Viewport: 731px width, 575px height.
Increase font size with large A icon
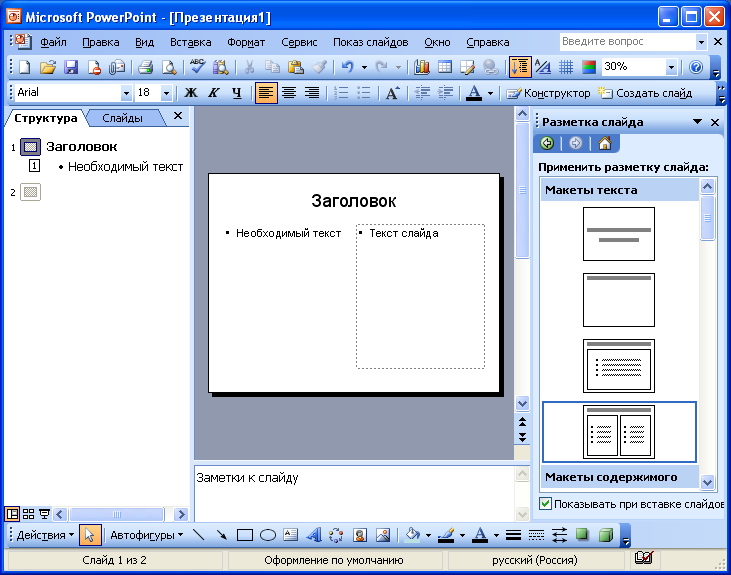click(392, 93)
